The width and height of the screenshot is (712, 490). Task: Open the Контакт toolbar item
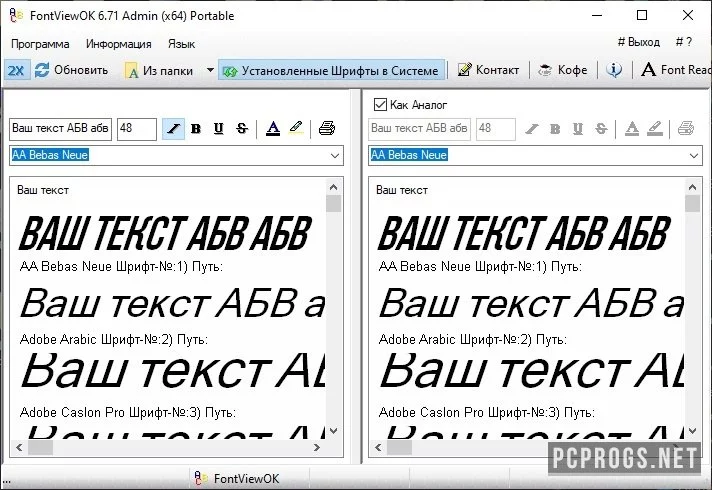488,70
